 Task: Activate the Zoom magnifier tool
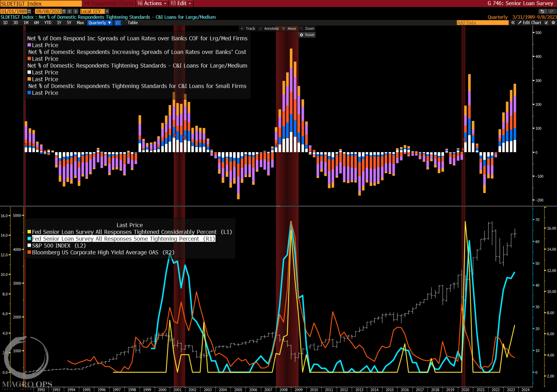pos(307,29)
